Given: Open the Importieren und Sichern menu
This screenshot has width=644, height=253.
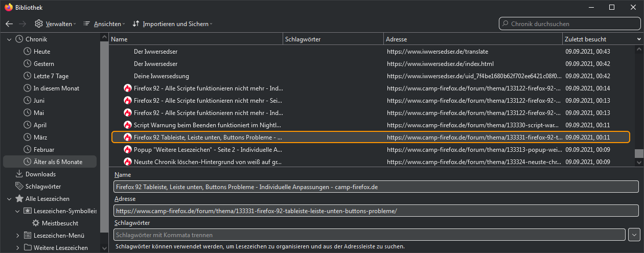Looking at the screenshot, I should (172, 24).
